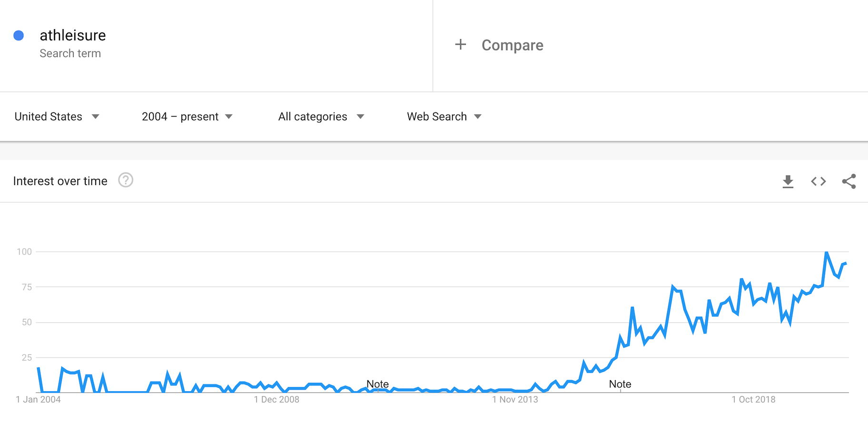Click the 1 Dec 2008 axis label

tap(276, 400)
